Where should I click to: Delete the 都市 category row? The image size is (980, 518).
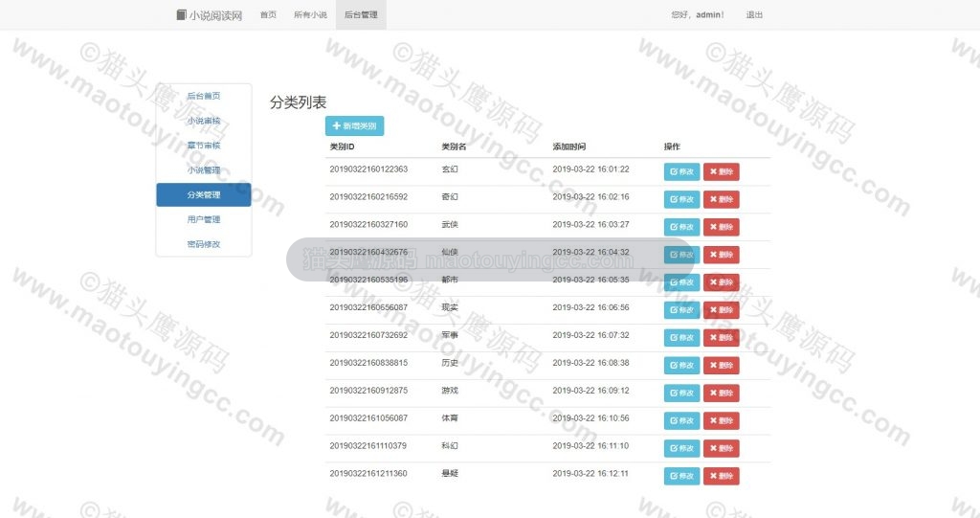[x=722, y=282]
